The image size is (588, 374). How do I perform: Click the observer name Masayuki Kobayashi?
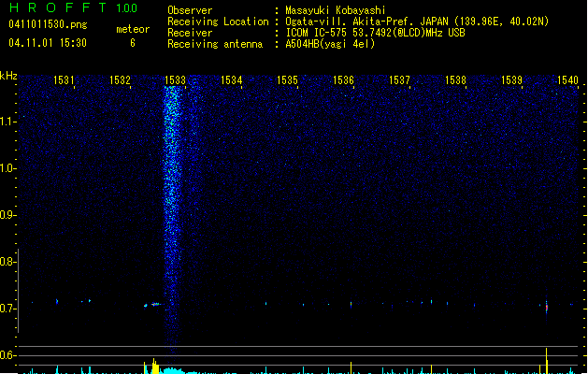(336, 10)
